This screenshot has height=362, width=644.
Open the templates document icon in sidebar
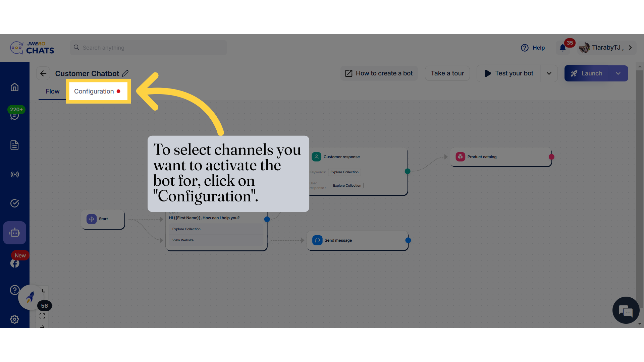(x=14, y=145)
